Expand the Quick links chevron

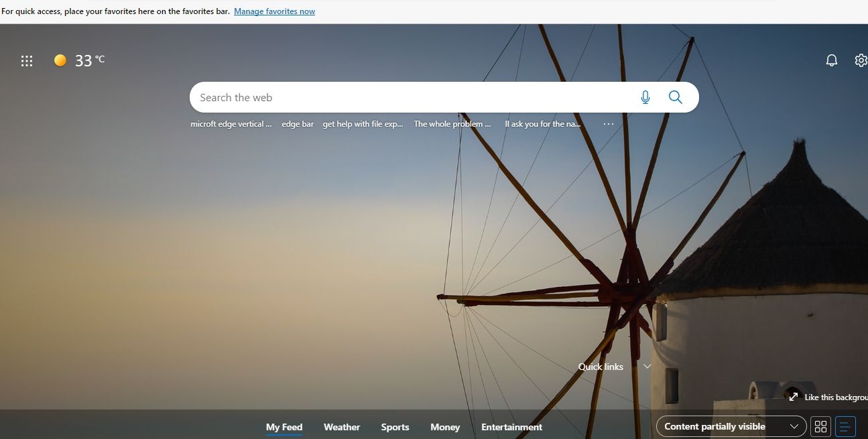[647, 367]
